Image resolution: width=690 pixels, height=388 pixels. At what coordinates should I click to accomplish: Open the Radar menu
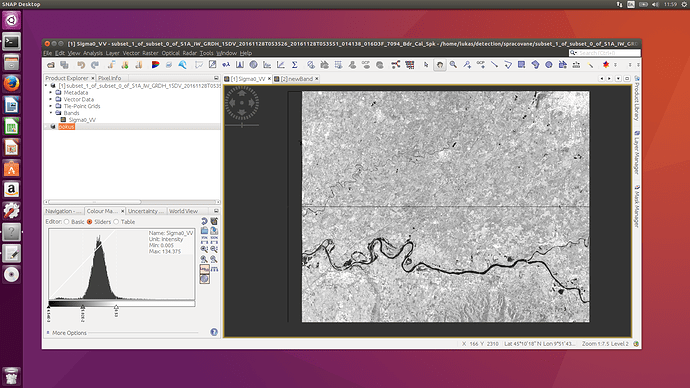pyautogui.click(x=190, y=53)
